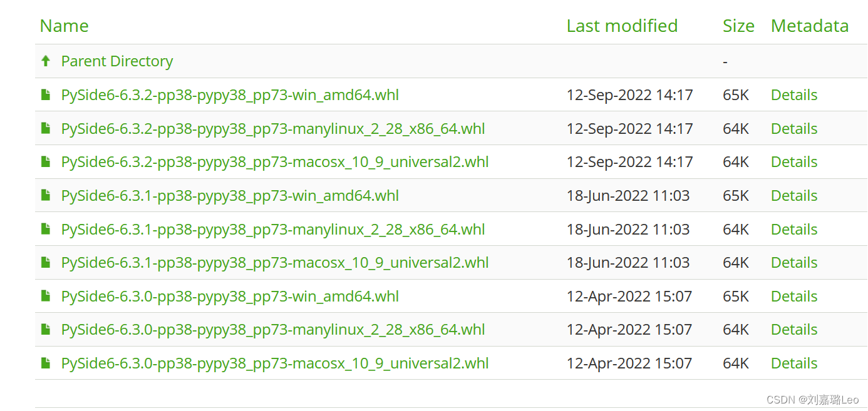
Task: Click the file icon beside PySide6-6.3.0 win_amd64 wheel
Action: (45, 296)
